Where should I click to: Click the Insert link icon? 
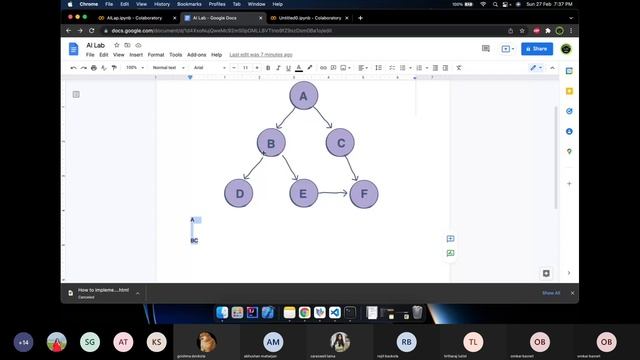pyautogui.click(x=323, y=68)
